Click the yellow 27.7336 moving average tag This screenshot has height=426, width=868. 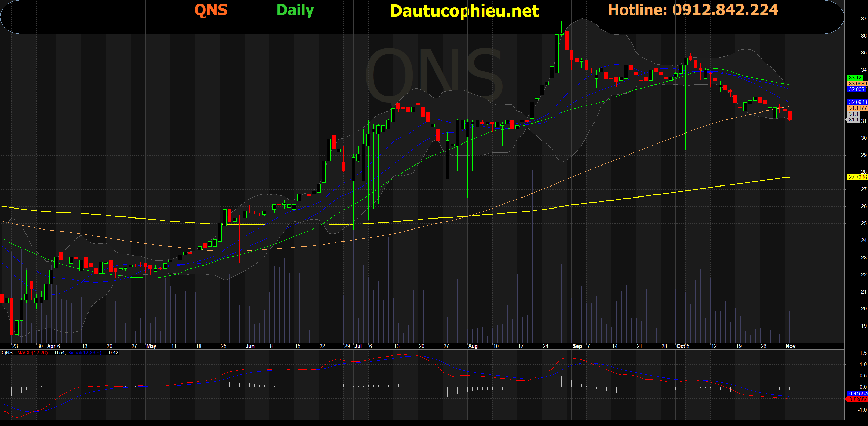857,177
